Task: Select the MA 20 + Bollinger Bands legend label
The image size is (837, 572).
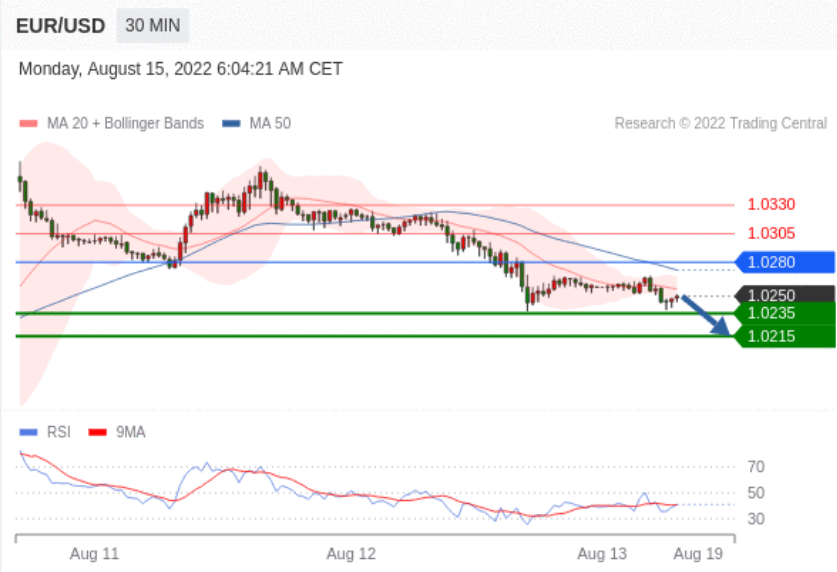Action: 125,123
